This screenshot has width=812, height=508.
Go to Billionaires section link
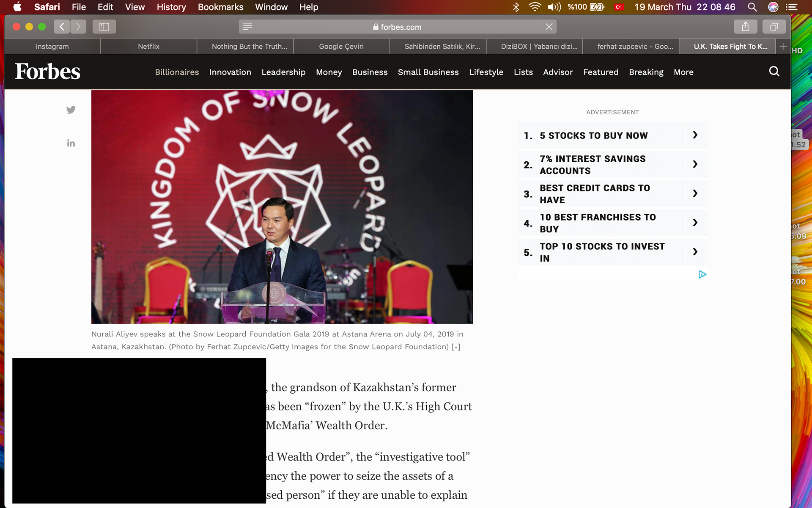[x=177, y=72]
